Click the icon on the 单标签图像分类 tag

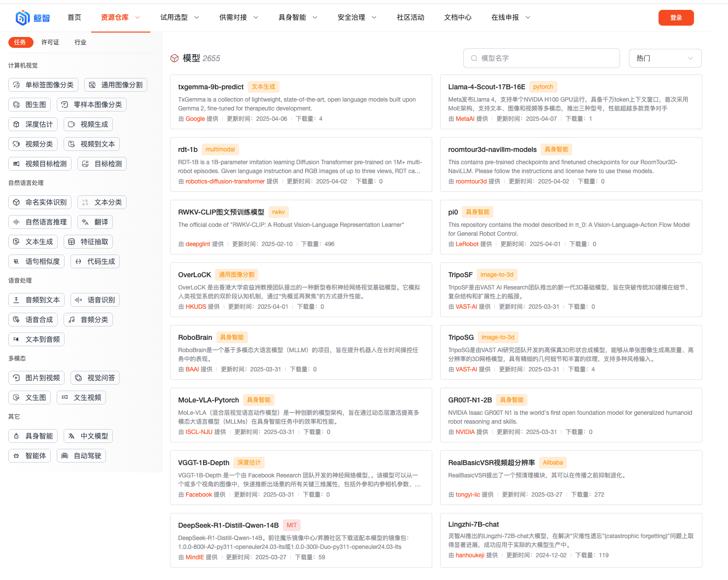coord(16,85)
